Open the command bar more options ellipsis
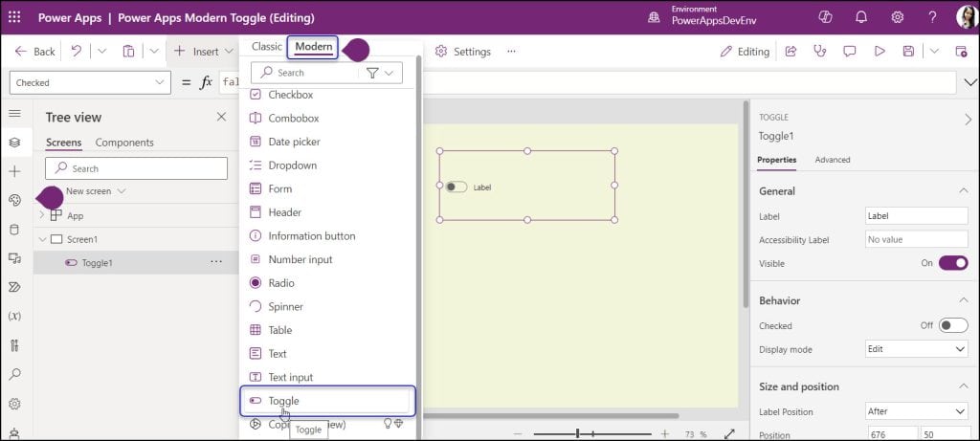The width and height of the screenshot is (980, 441). point(511,52)
